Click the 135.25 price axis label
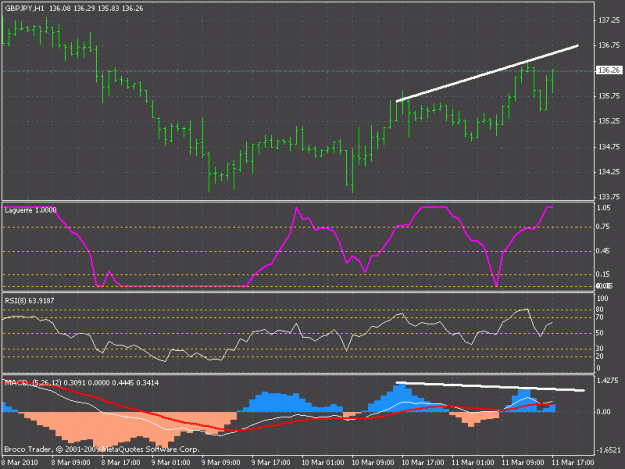The height and width of the screenshot is (469, 625). point(609,121)
